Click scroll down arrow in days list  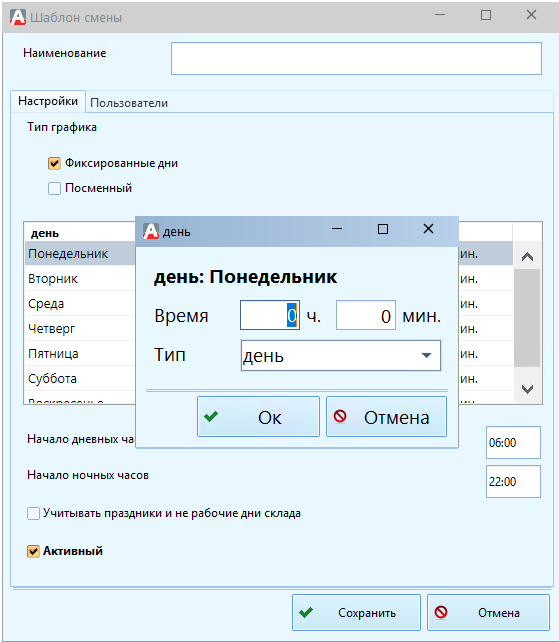[x=527, y=389]
